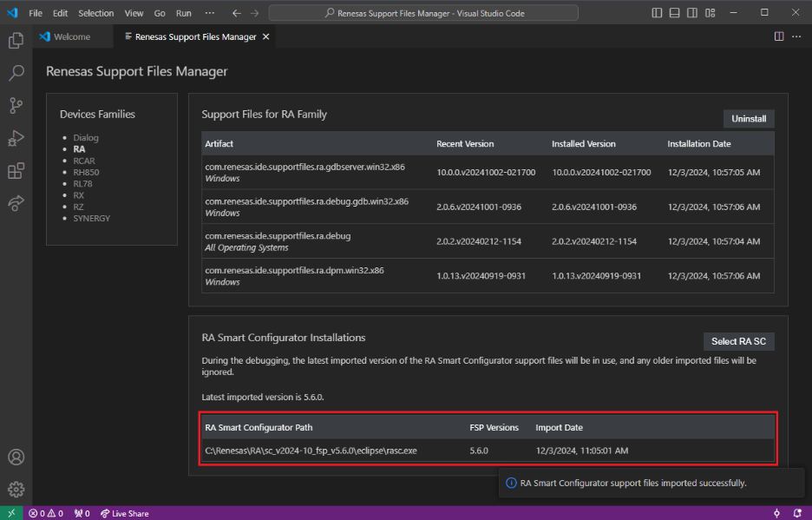Open the Run menu

point(183,13)
